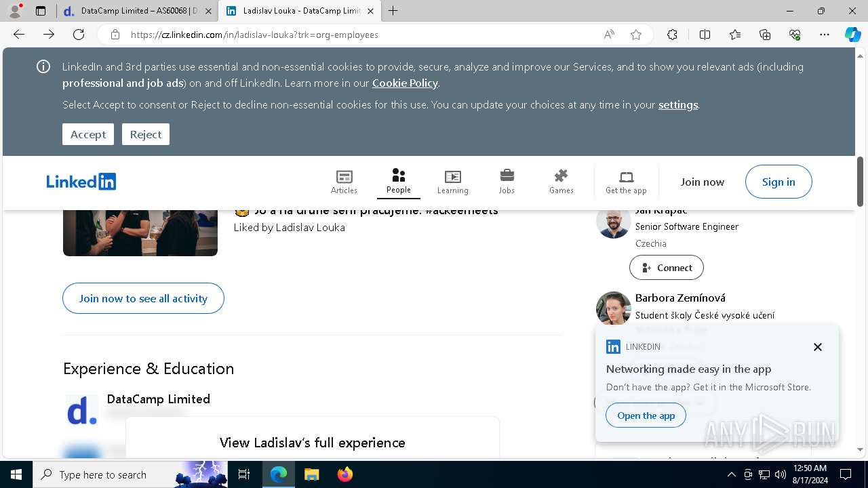This screenshot has height=488, width=868.
Task: Click the taskbar search box
Action: pos(129,474)
